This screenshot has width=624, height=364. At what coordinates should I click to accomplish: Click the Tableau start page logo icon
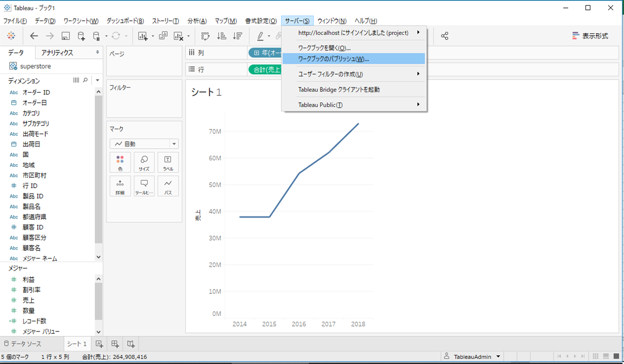(11, 36)
